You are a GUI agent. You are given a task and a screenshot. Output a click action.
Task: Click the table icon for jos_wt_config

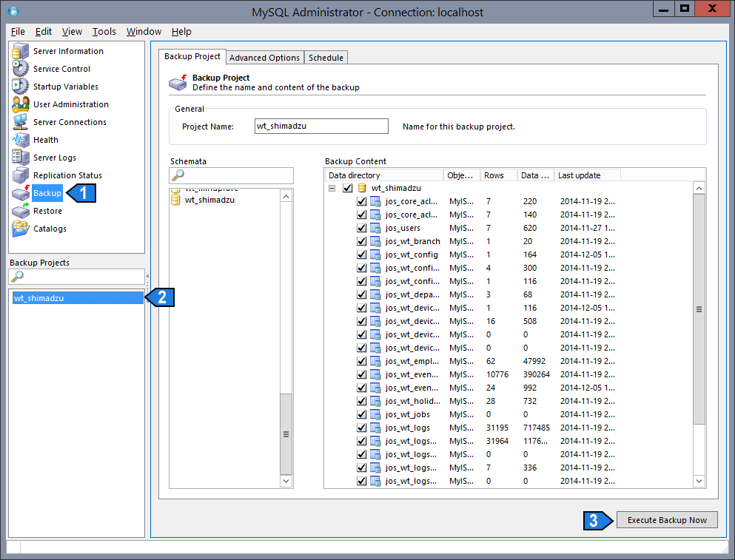(x=375, y=254)
